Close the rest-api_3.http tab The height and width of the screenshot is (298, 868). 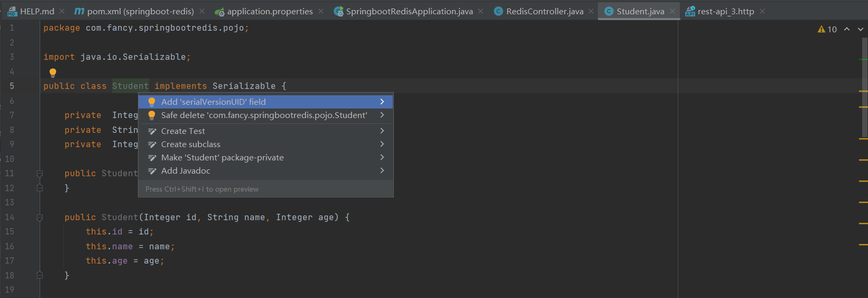pyautogui.click(x=762, y=11)
